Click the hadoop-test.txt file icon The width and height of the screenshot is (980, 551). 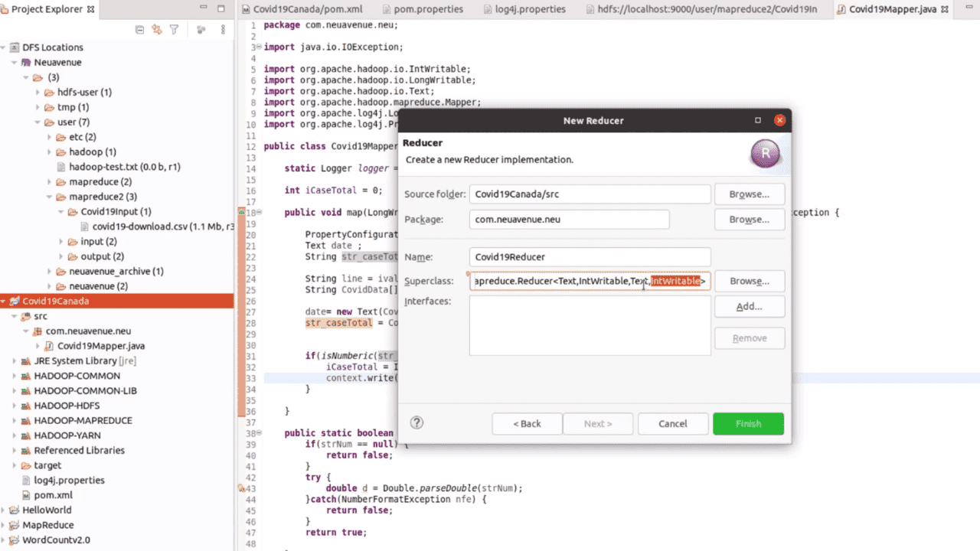(62, 167)
